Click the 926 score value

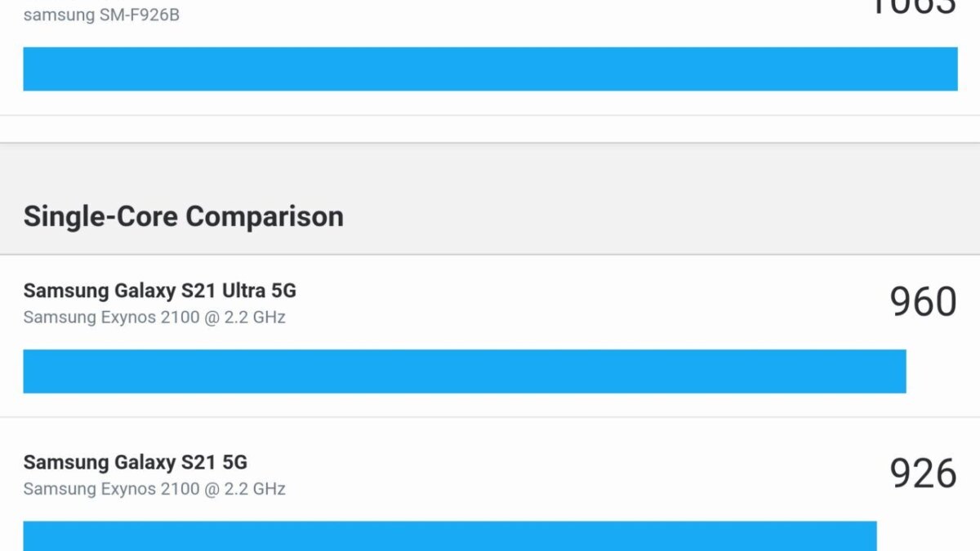coord(923,473)
